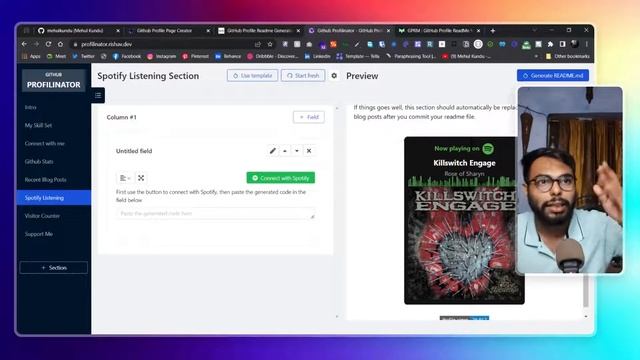Click the Spotify logo in preview
Viewport: 640px width, 360px height.
click(x=488, y=149)
